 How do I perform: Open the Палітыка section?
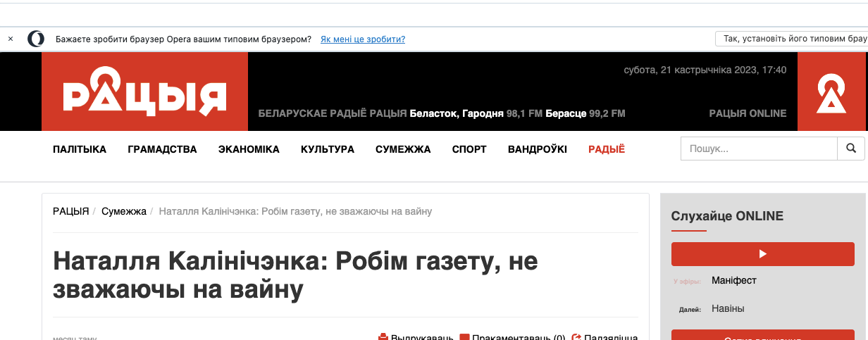pyautogui.click(x=80, y=149)
